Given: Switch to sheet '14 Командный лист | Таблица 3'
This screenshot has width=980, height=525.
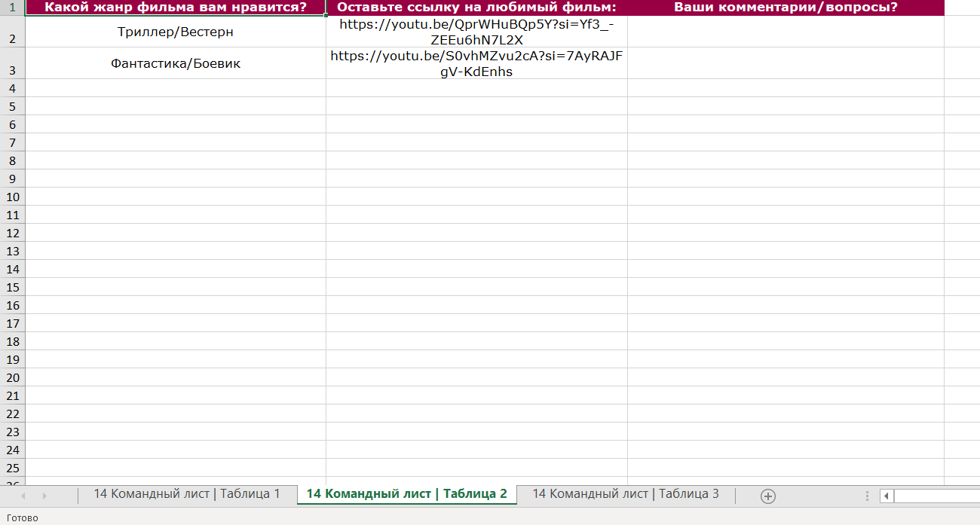Looking at the screenshot, I should pos(625,494).
